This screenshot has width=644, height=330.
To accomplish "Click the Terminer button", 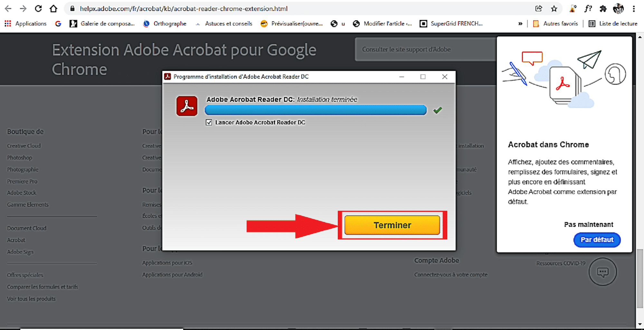I will point(392,225).
